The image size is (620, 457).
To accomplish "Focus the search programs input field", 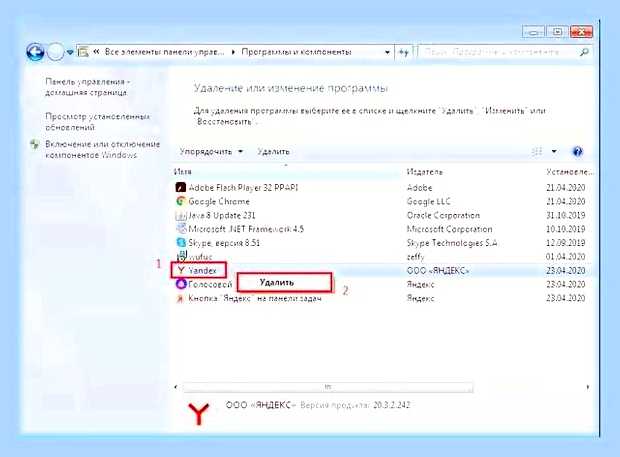I will click(498, 52).
